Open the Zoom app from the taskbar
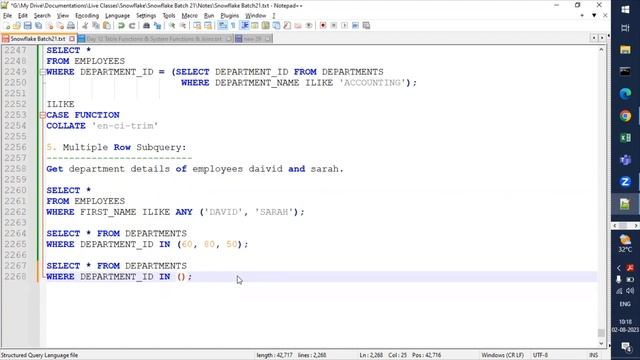This screenshot has width=640, height=360. coord(625,182)
